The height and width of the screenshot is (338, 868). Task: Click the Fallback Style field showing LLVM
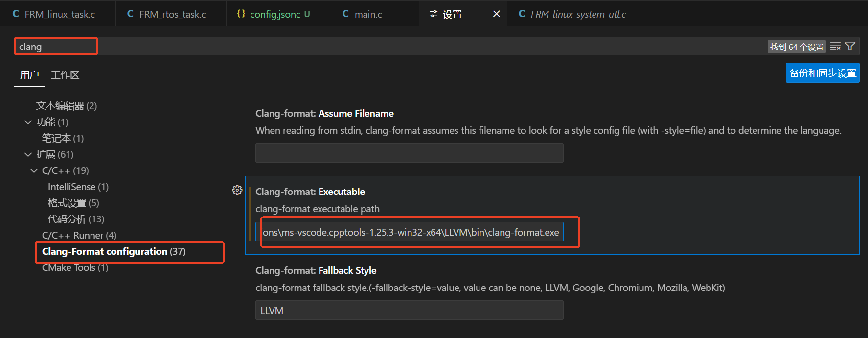point(409,310)
